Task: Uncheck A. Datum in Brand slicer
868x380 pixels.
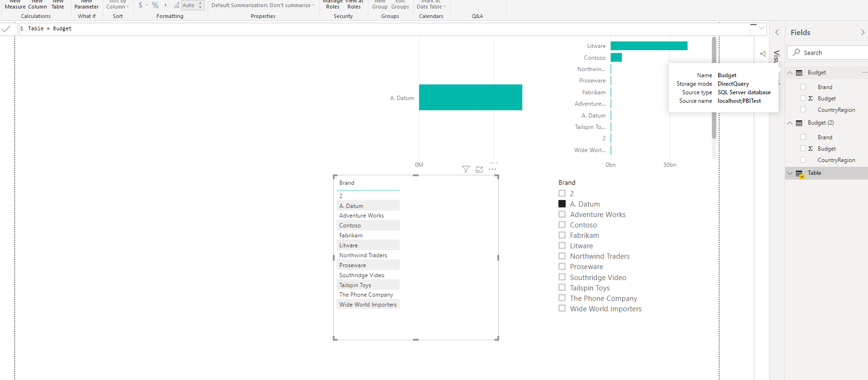Action: tap(562, 204)
